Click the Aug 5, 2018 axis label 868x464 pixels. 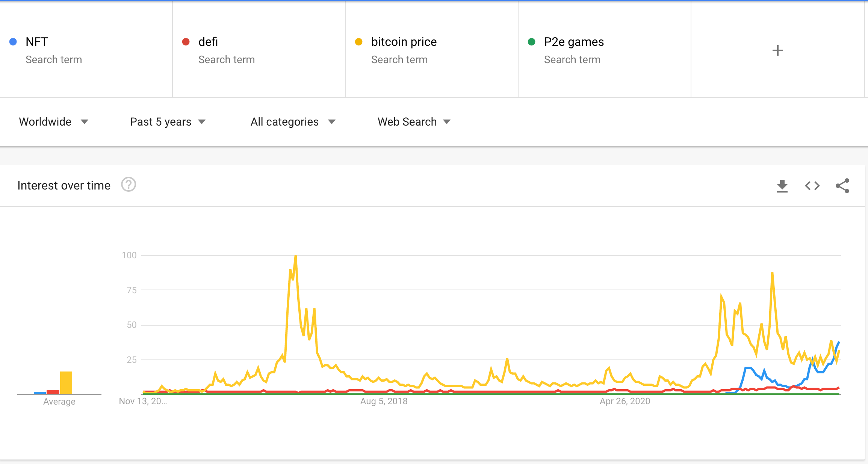coord(384,401)
